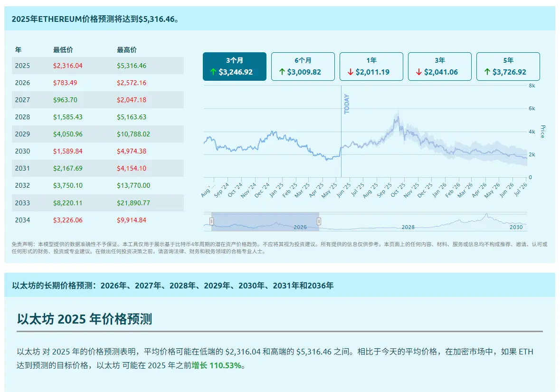The width and height of the screenshot is (560, 392).
Task: Click 2031 highest price $4,154.10
Action: coord(132,168)
